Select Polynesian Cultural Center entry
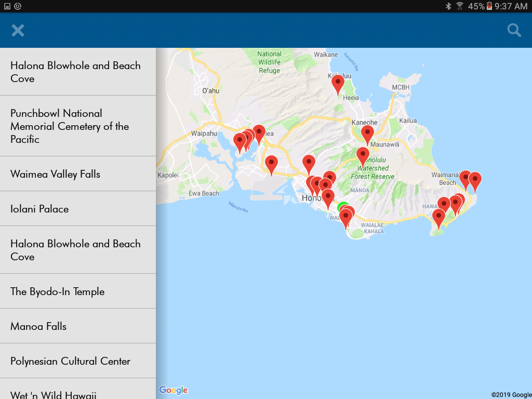 pyautogui.click(x=78, y=361)
